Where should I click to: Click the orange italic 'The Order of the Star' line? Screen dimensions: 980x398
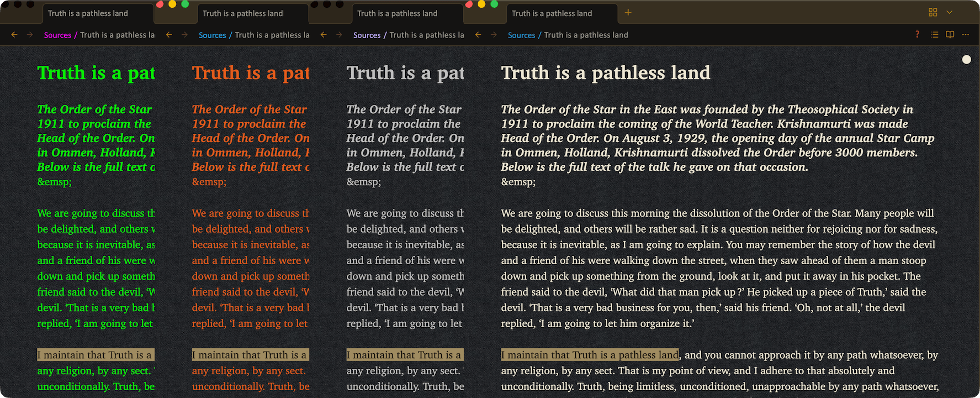249,109
